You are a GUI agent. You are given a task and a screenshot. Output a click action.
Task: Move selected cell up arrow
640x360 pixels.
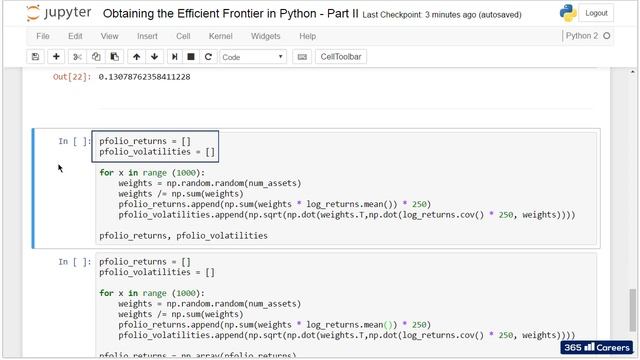click(x=136, y=57)
